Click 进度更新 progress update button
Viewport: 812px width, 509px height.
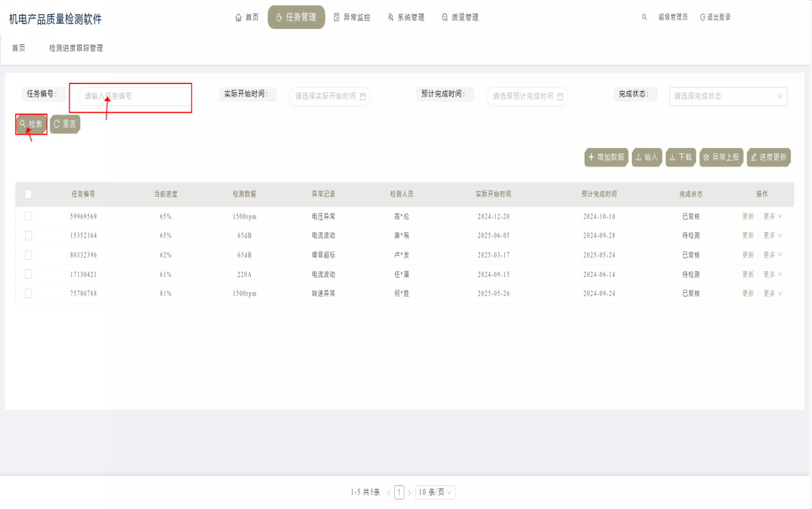click(768, 157)
